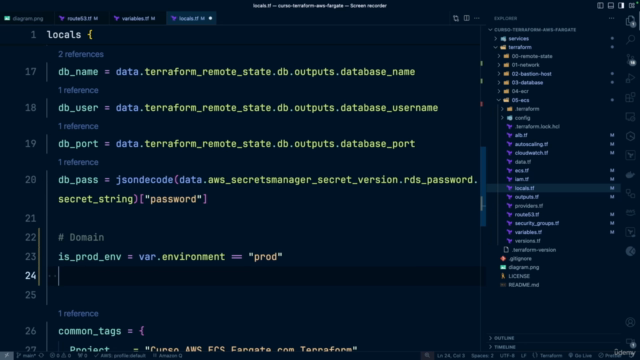Expand the OUTLINE section
640x360 pixels.
[504, 338]
